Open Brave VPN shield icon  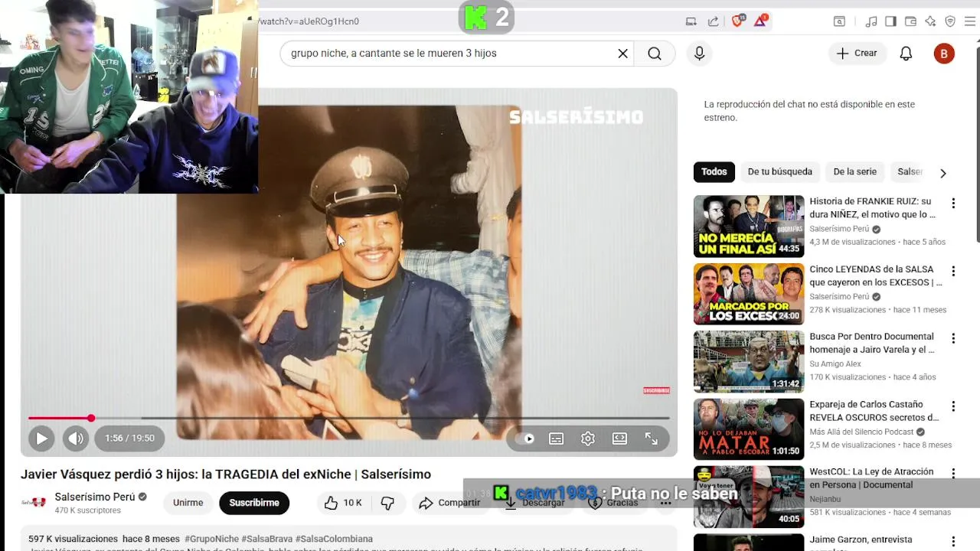pyautogui.click(x=950, y=21)
